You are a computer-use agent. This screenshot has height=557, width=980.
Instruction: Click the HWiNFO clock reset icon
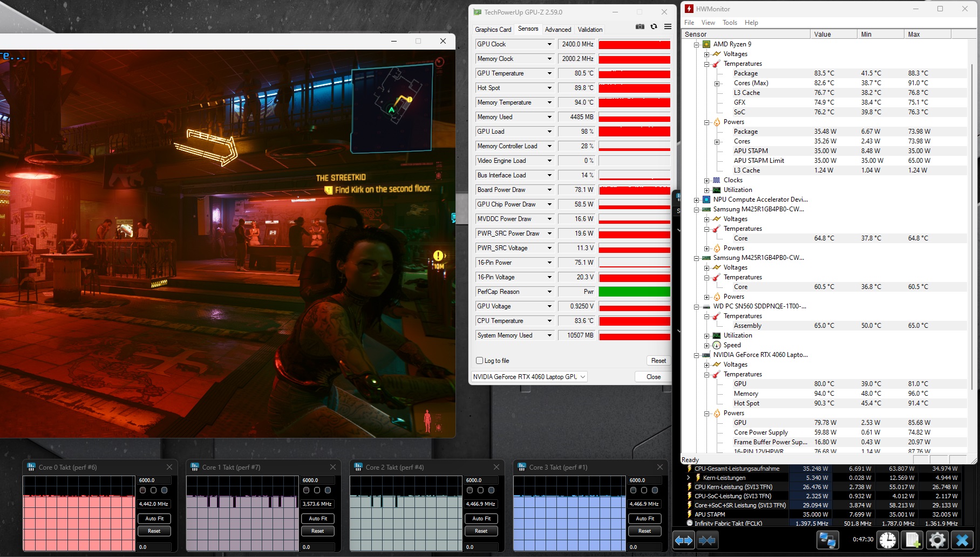(x=888, y=540)
